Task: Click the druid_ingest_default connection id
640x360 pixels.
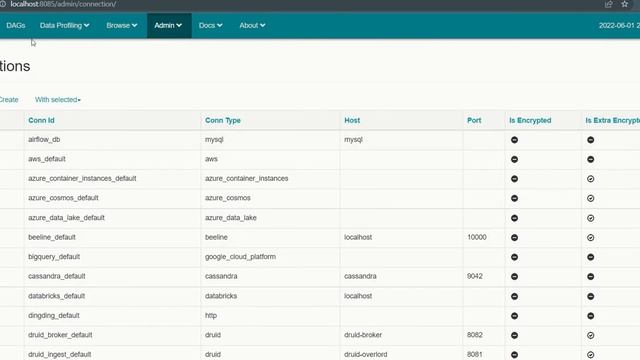Action: [60, 355]
